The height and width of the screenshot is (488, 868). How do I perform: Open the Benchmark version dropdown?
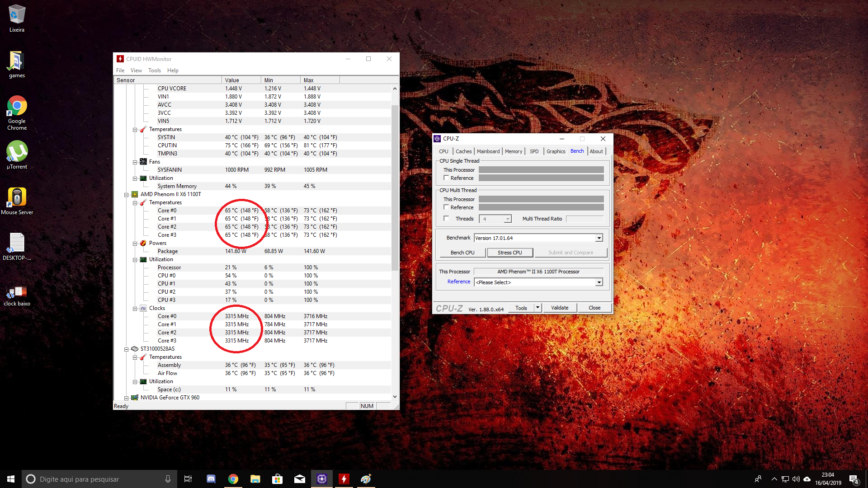pyautogui.click(x=599, y=238)
